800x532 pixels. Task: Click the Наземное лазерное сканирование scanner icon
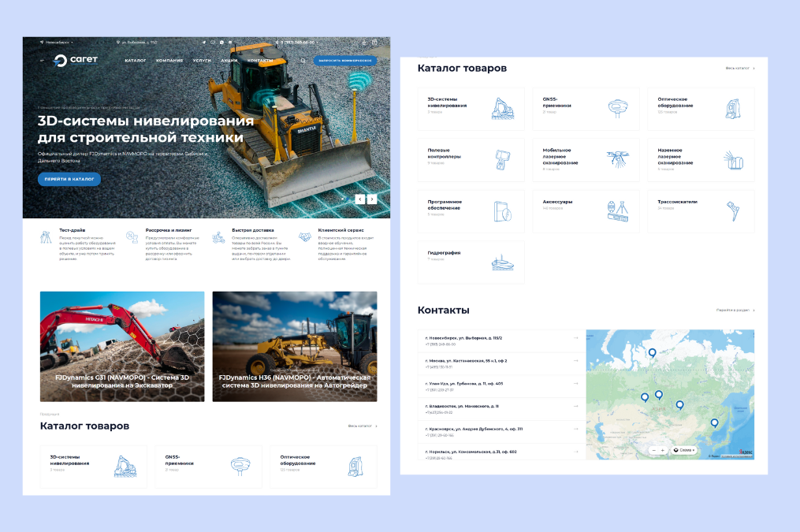(x=733, y=160)
